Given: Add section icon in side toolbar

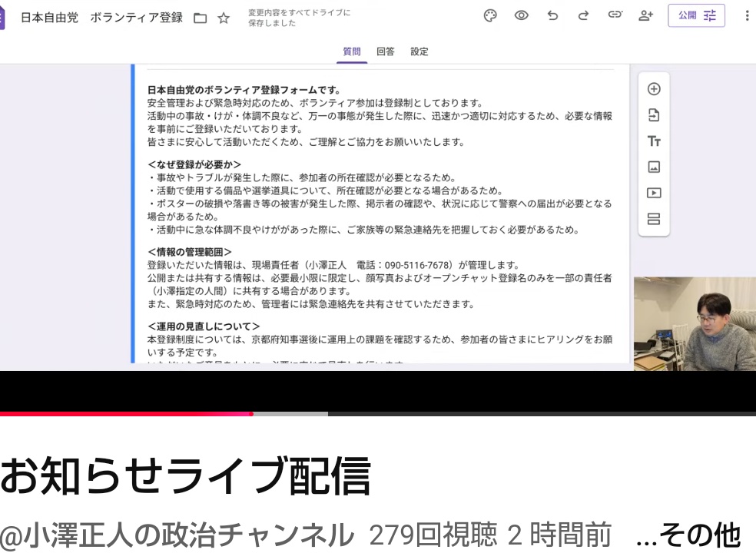Looking at the screenshot, I should coord(654,220).
